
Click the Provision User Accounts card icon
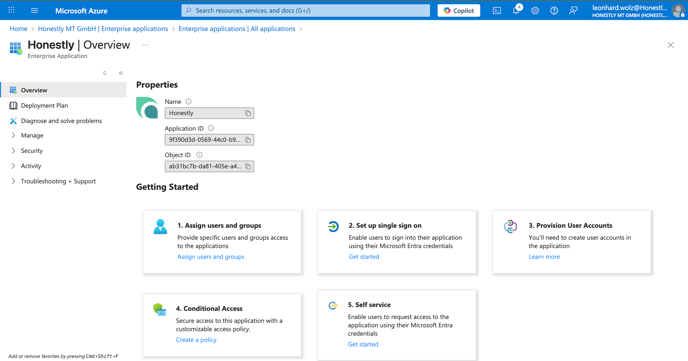pos(510,226)
